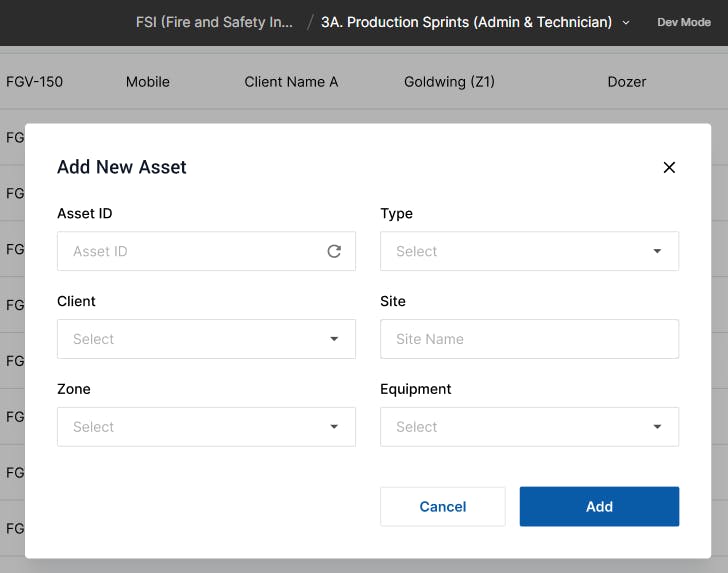Click the refresh icon in Asset ID field
Viewport: 728px width, 573px height.
pos(334,252)
